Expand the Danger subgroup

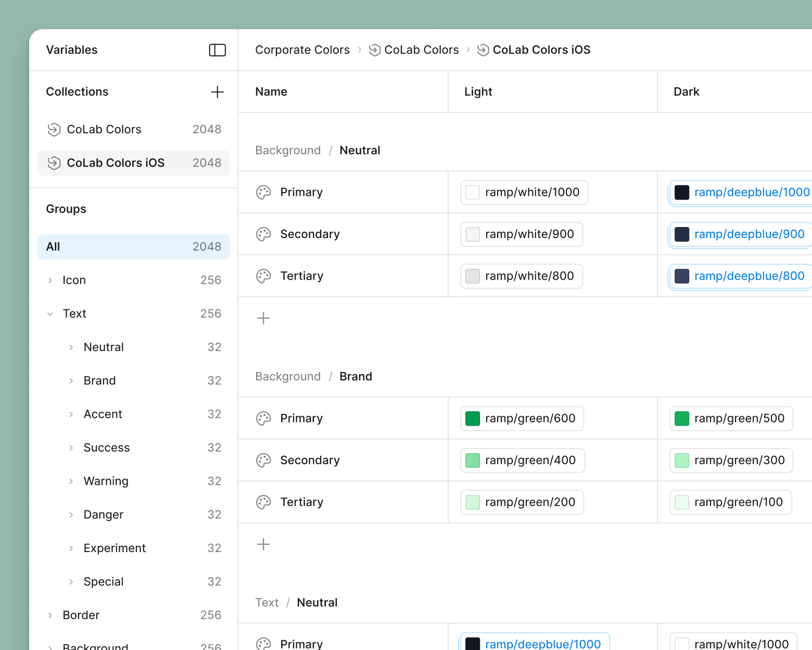[x=71, y=515]
